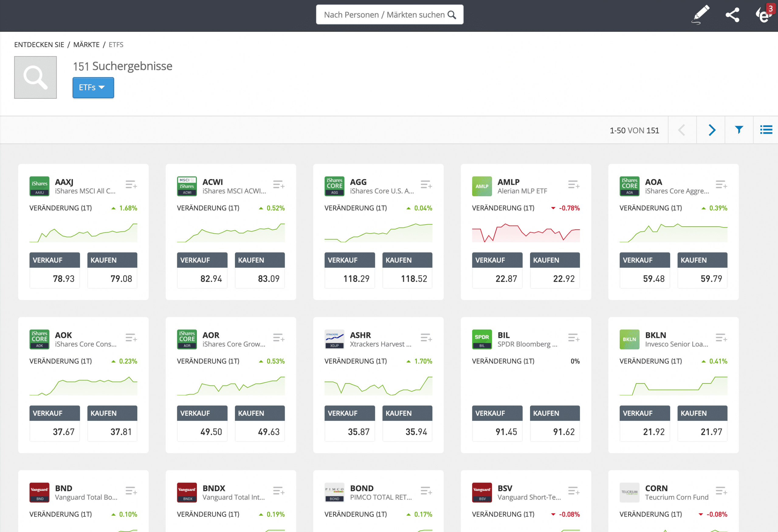Click 'Invesco Senior Loa...' name

point(676,344)
